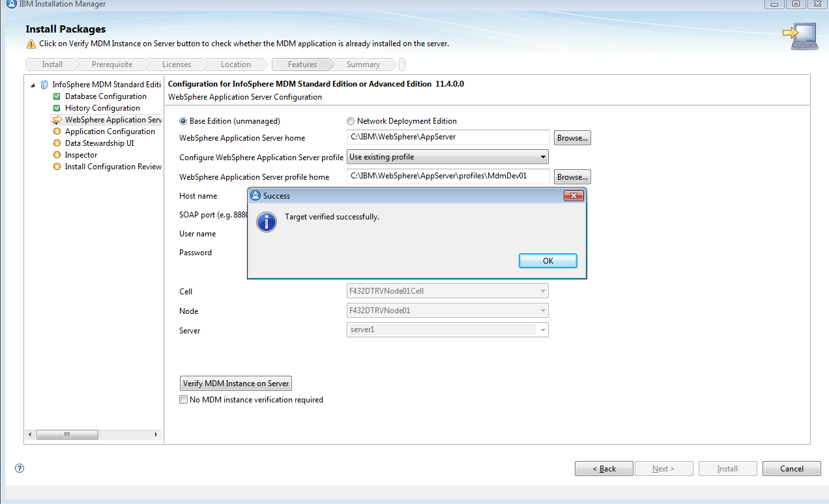
Task: Click the small box after Summary step
Action: pos(402,64)
